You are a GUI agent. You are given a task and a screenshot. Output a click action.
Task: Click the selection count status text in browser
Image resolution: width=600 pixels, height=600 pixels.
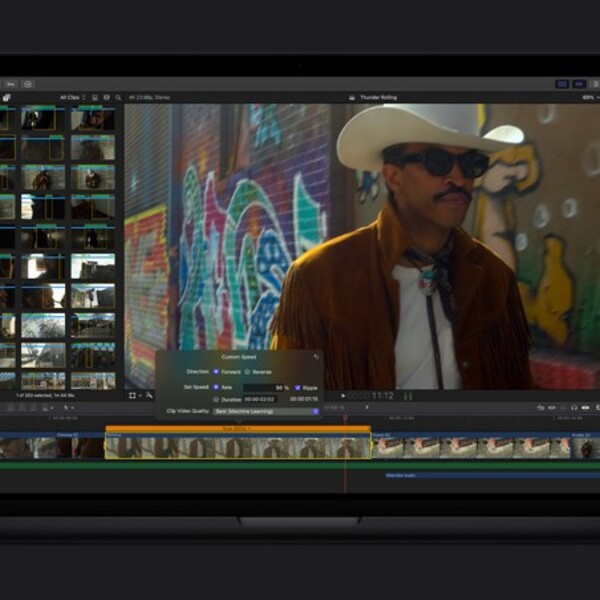tap(45, 395)
